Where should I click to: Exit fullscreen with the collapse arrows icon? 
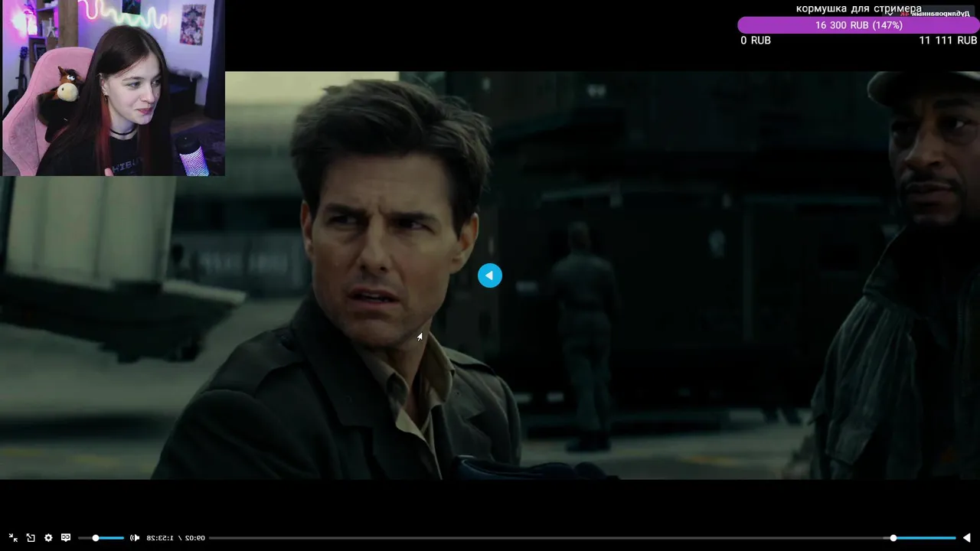point(13,538)
